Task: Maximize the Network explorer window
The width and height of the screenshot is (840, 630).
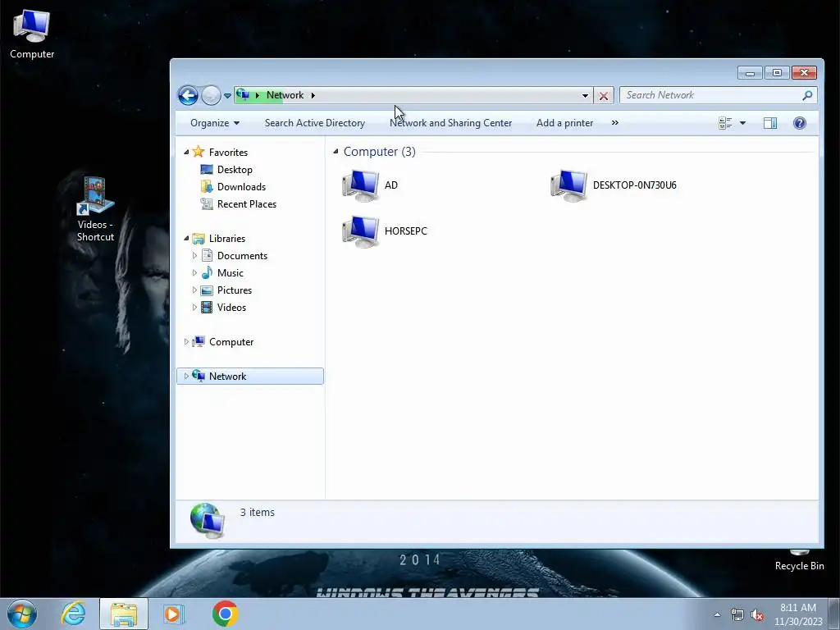Action: [x=777, y=72]
